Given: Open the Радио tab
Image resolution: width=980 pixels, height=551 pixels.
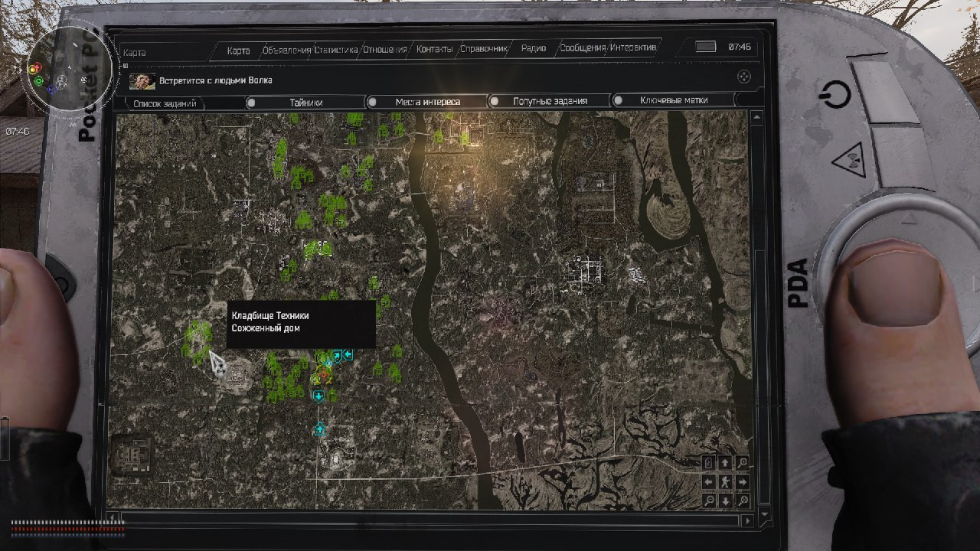Looking at the screenshot, I should click(x=533, y=48).
